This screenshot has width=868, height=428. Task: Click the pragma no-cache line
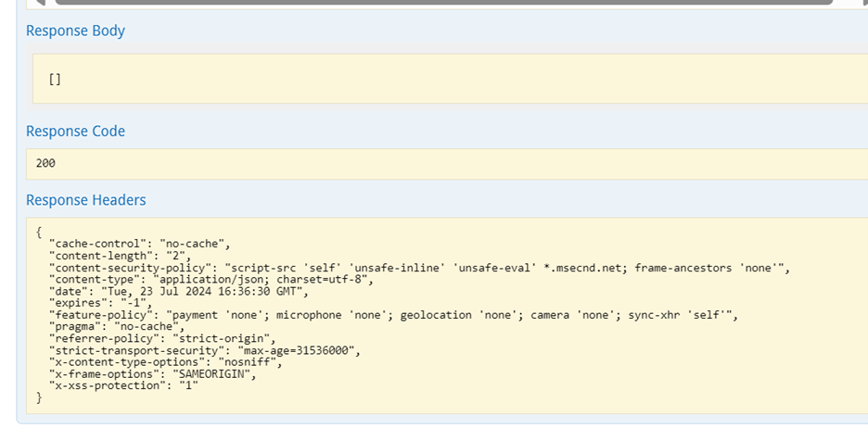click(117, 327)
